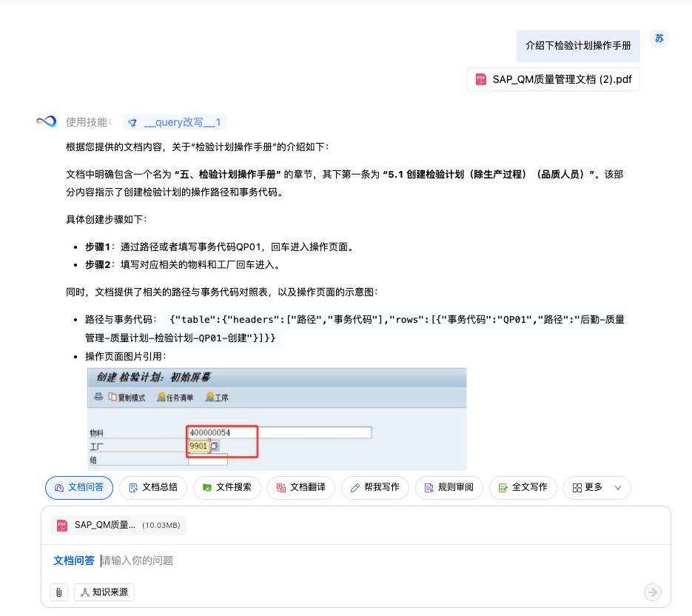The width and height of the screenshot is (692, 616).
Task: Switch to 文档总结 mode
Action: (x=152, y=487)
